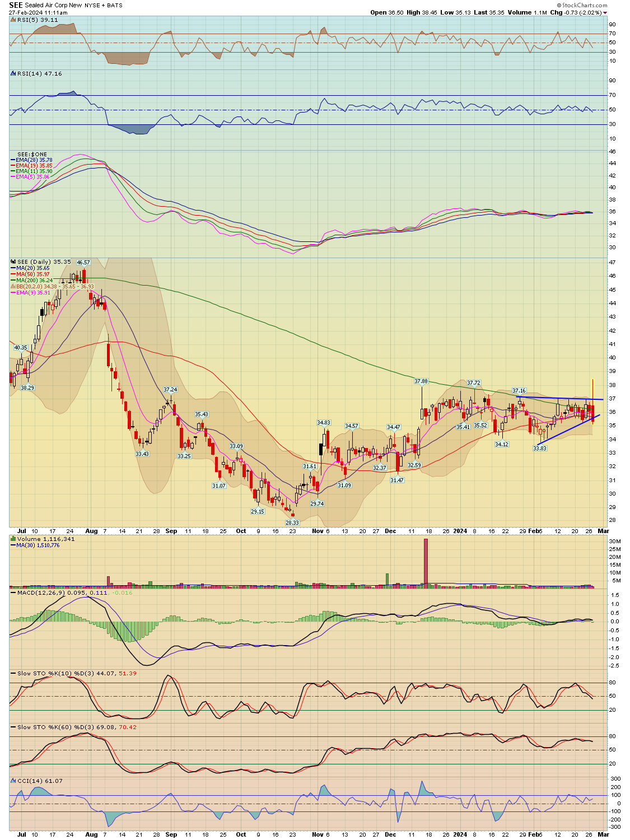The width and height of the screenshot is (630, 840).
Task: Click the 29.15 October price label
Action: (258, 511)
